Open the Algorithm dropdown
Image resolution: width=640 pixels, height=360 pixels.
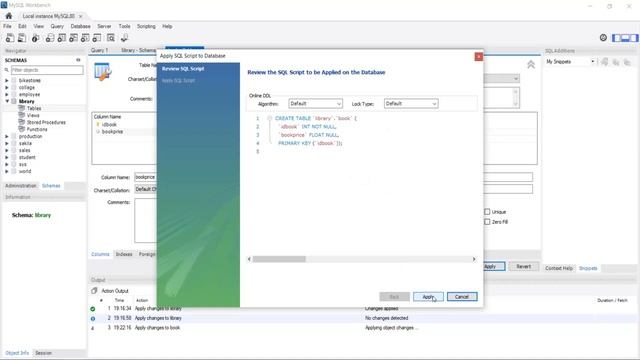316,104
